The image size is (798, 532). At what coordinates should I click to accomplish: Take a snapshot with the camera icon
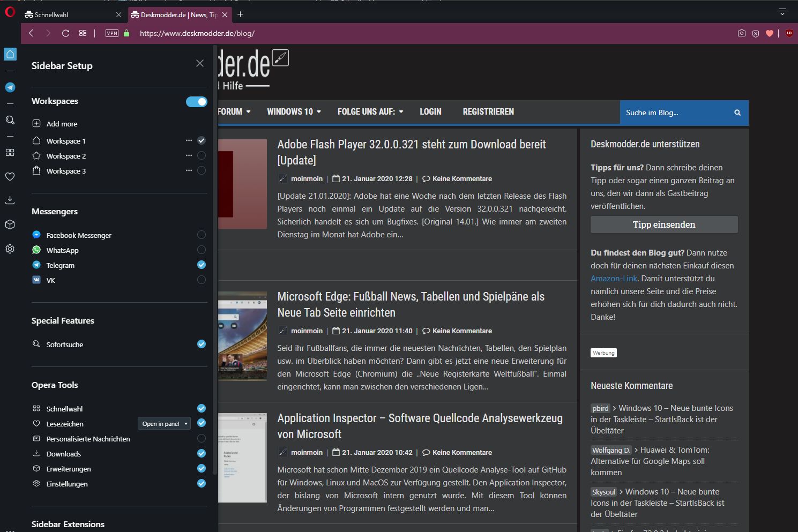[741, 33]
